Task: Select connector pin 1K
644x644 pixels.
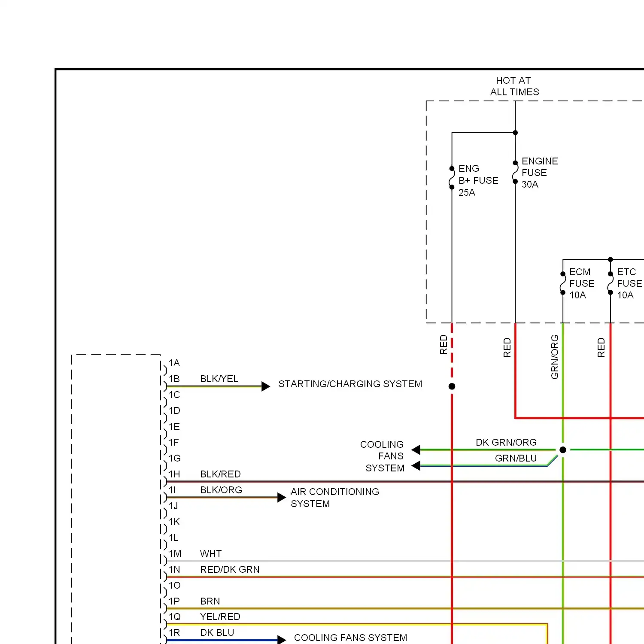Action: 174,522
